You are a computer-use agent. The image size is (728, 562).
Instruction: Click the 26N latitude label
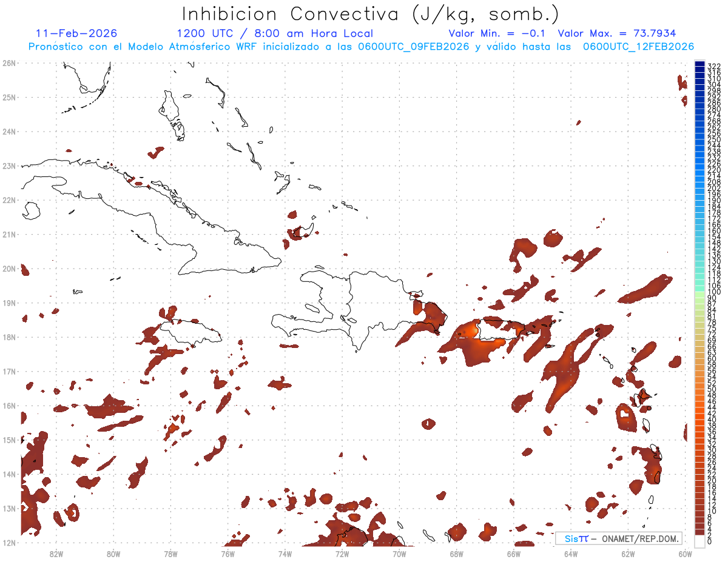coord(8,63)
